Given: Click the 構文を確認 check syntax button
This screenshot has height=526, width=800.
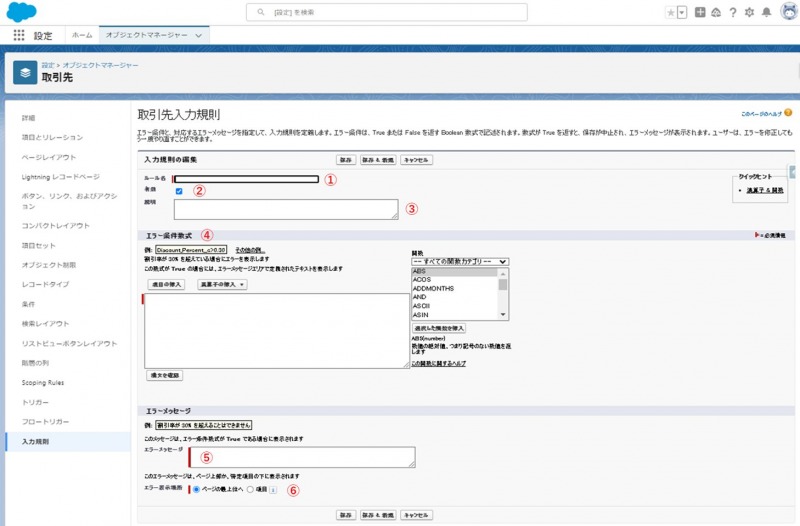Looking at the screenshot, I should point(164,375).
